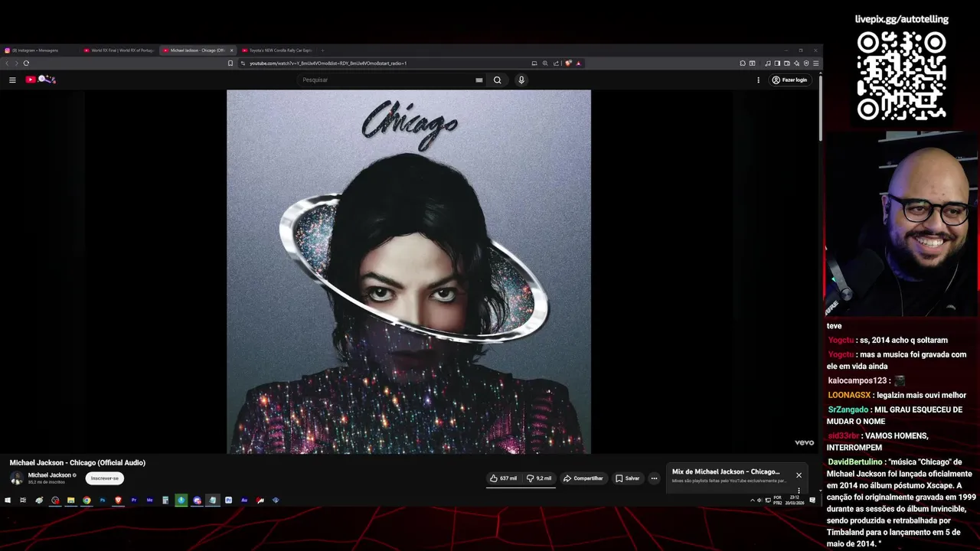Reload the current page

pos(26,63)
